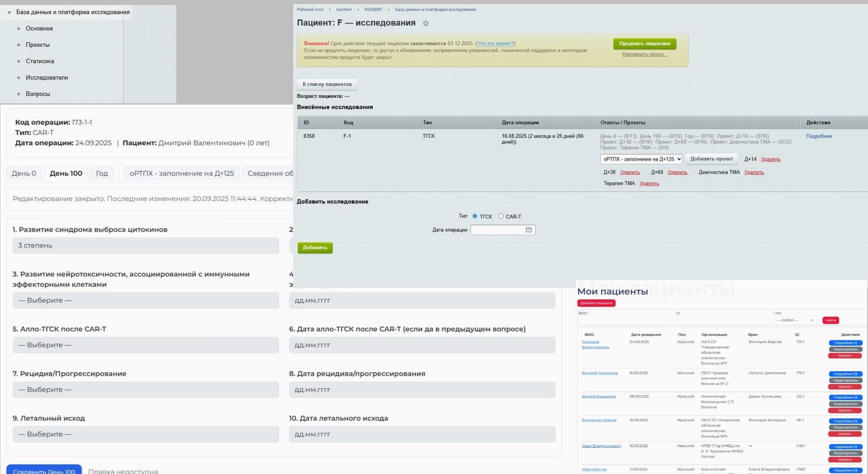Viewport: 868px width, 474px height.
Task: Expand the Летальный исход select field
Action: [x=145, y=434]
